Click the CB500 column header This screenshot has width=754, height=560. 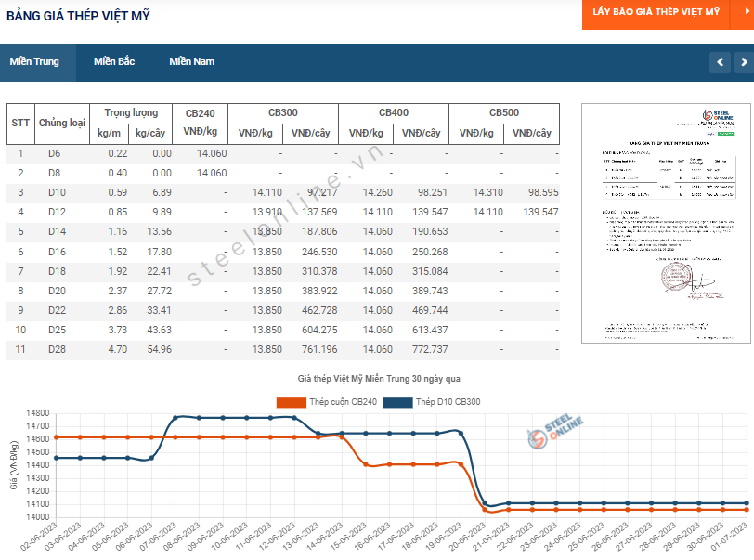point(504,113)
